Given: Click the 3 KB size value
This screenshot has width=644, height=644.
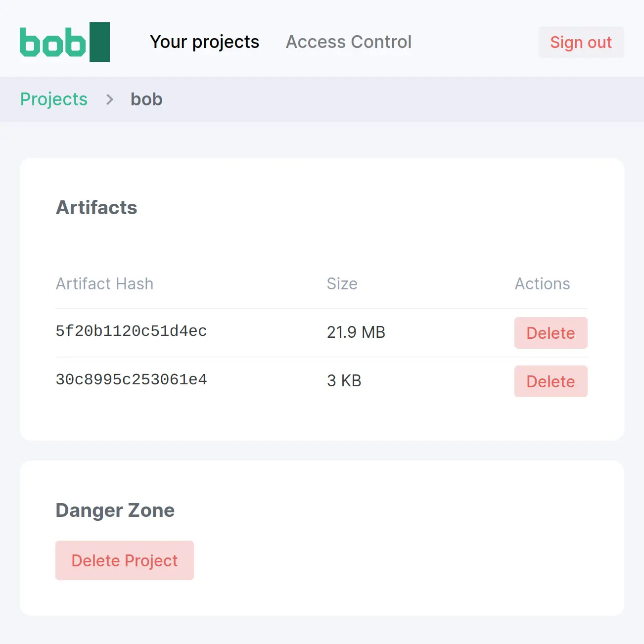Looking at the screenshot, I should (x=344, y=380).
